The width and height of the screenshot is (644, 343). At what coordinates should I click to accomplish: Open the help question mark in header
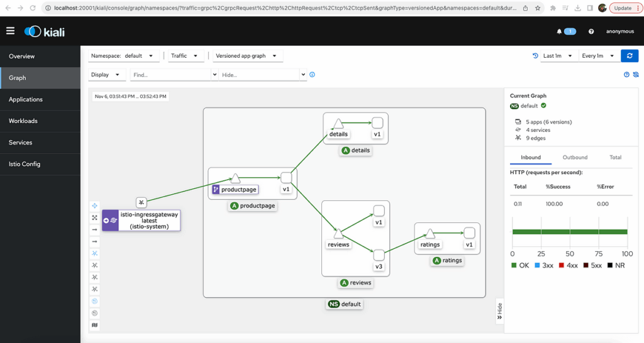pos(591,31)
